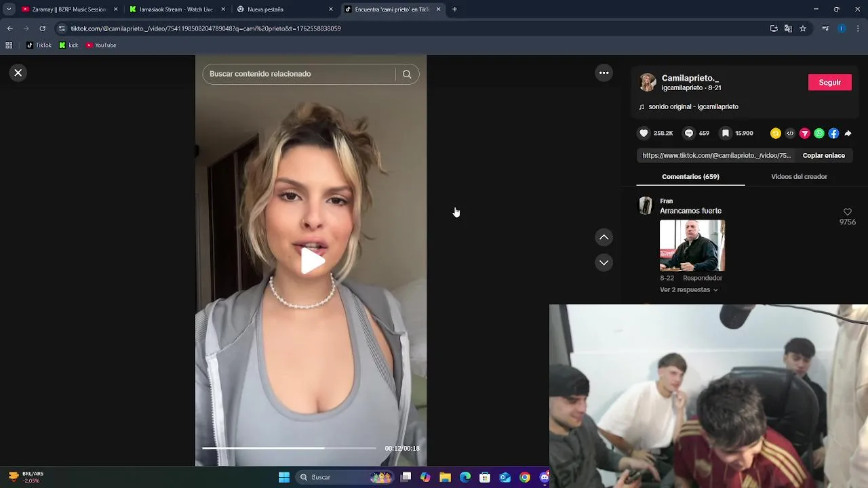Image resolution: width=868 pixels, height=488 pixels.
Task: Reply to Fran's comment with Responder
Action: [x=703, y=278]
